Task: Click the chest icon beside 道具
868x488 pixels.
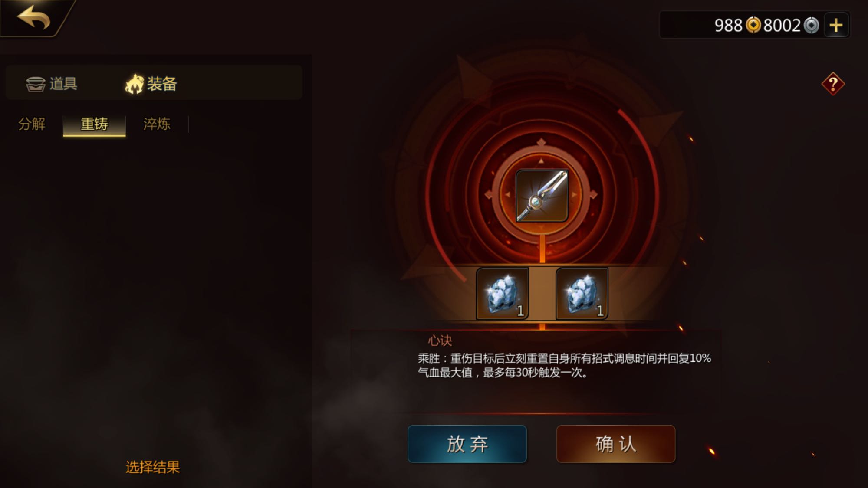Action: [36, 84]
